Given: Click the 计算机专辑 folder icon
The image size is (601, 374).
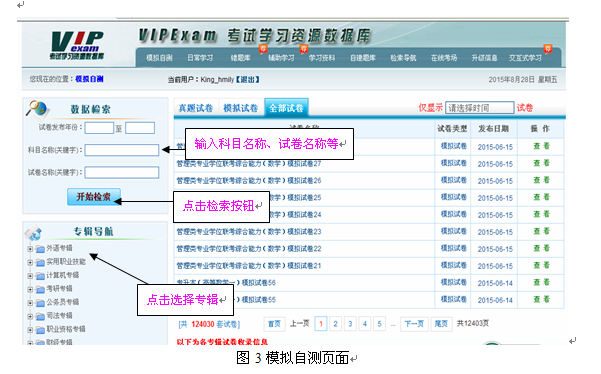Looking at the screenshot, I should [40, 276].
